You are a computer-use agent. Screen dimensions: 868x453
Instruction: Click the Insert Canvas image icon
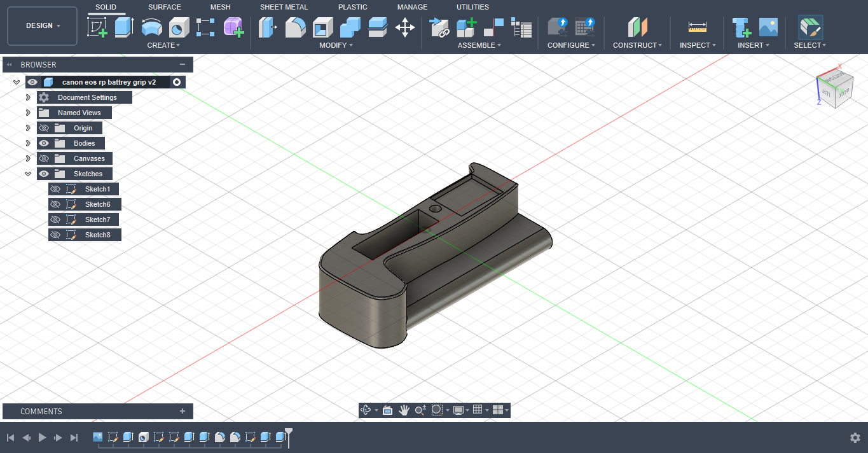768,27
